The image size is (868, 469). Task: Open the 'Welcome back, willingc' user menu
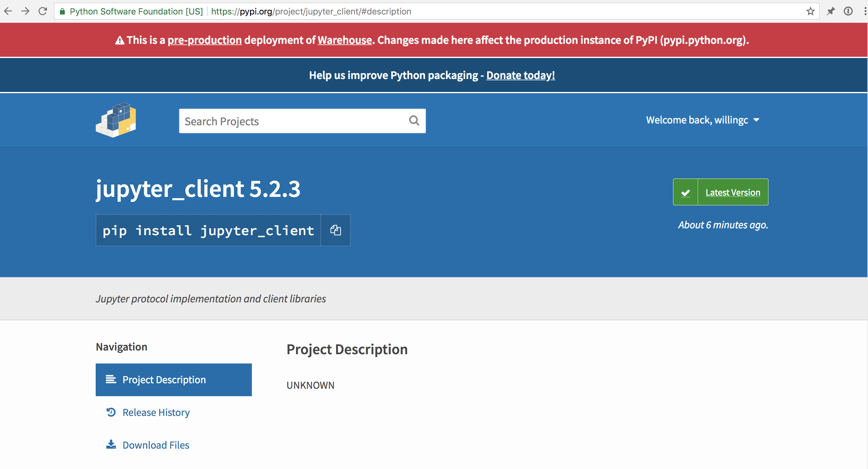click(703, 120)
